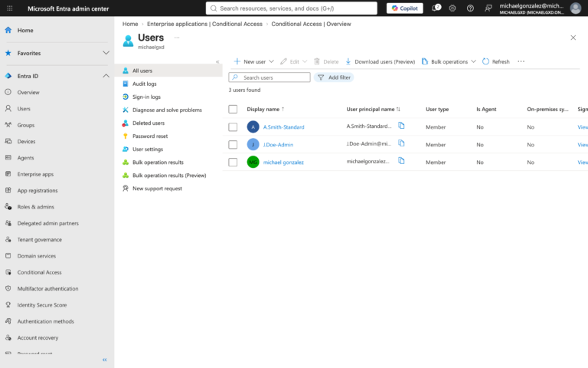Open Audit logs in blade menu

pyautogui.click(x=145, y=84)
